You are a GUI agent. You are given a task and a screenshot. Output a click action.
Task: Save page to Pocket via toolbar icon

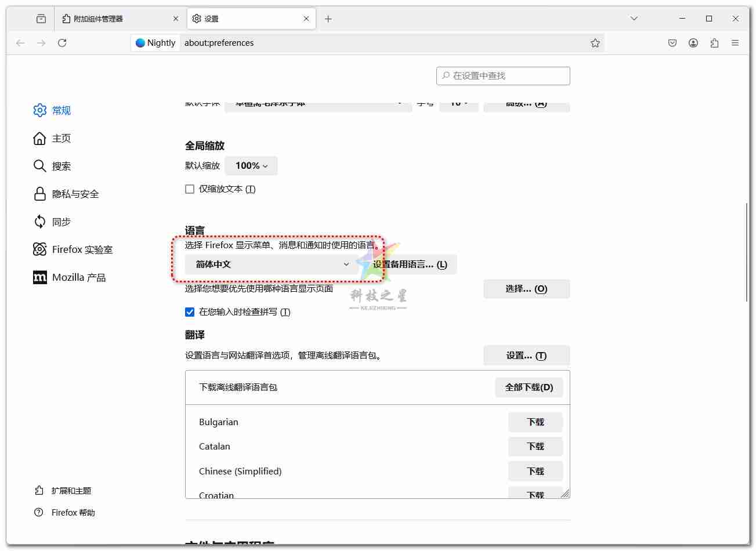click(x=672, y=42)
